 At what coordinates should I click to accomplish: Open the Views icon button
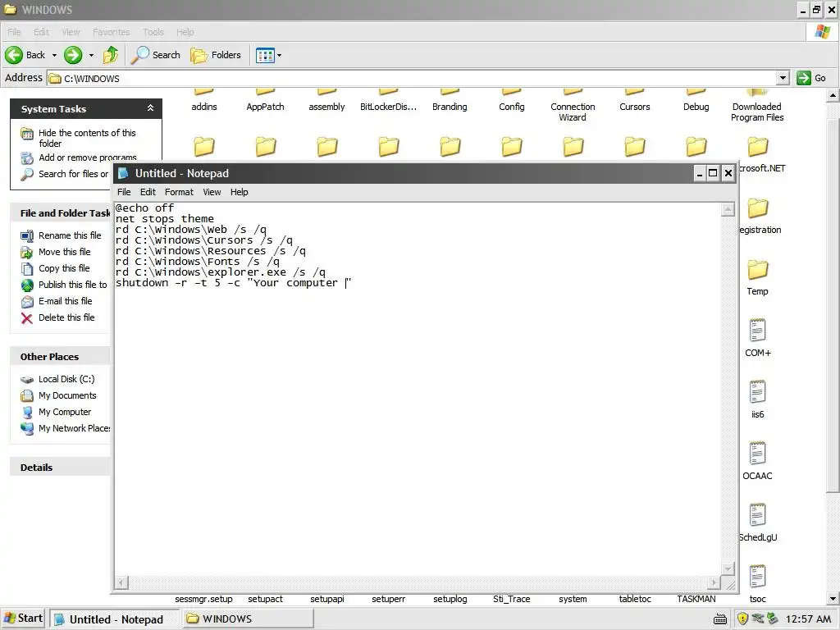pyautogui.click(x=265, y=55)
